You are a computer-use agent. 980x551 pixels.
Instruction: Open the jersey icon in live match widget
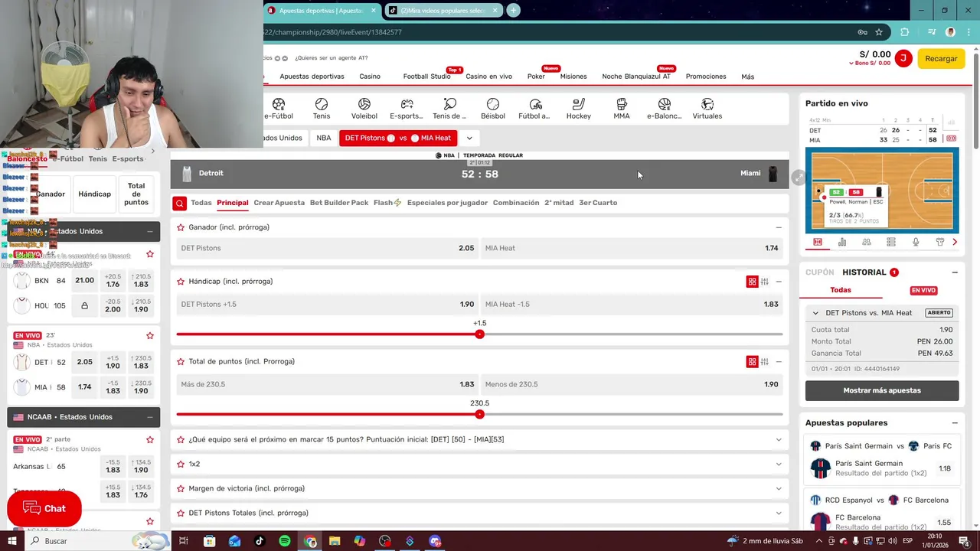940,242
